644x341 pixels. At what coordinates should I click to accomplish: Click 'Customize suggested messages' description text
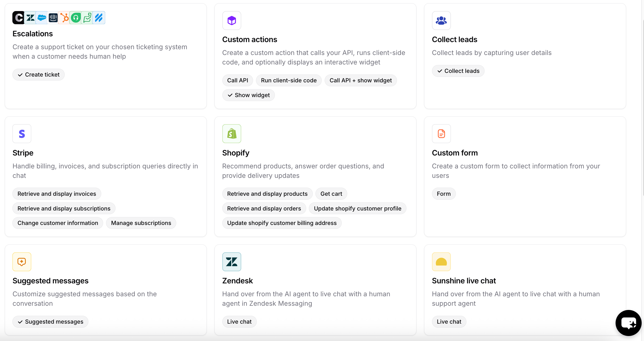click(85, 299)
